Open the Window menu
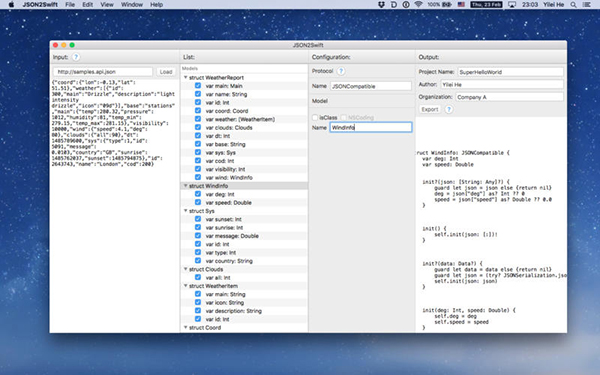 (132, 5)
